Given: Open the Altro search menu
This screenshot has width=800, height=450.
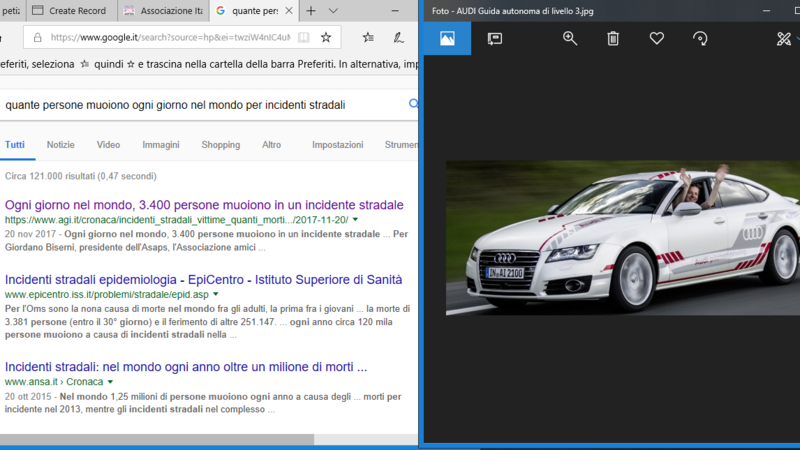Looking at the screenshot, I should (271, 145).
